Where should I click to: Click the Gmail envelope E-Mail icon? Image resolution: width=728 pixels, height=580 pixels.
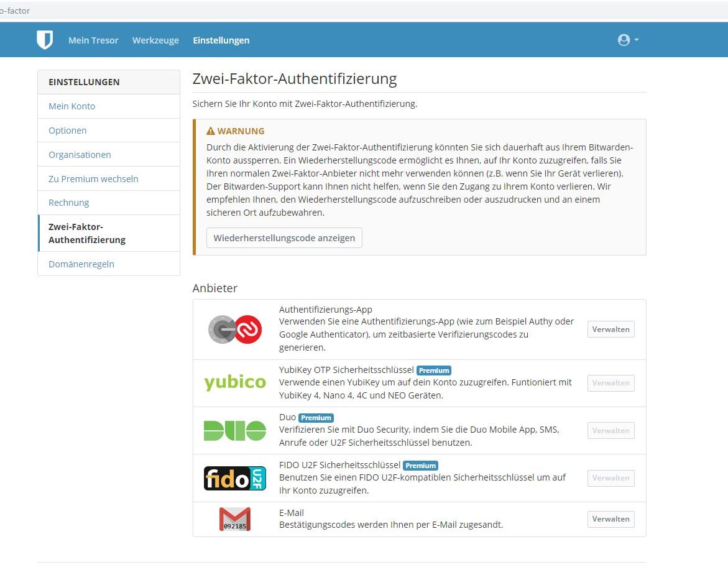235,519
